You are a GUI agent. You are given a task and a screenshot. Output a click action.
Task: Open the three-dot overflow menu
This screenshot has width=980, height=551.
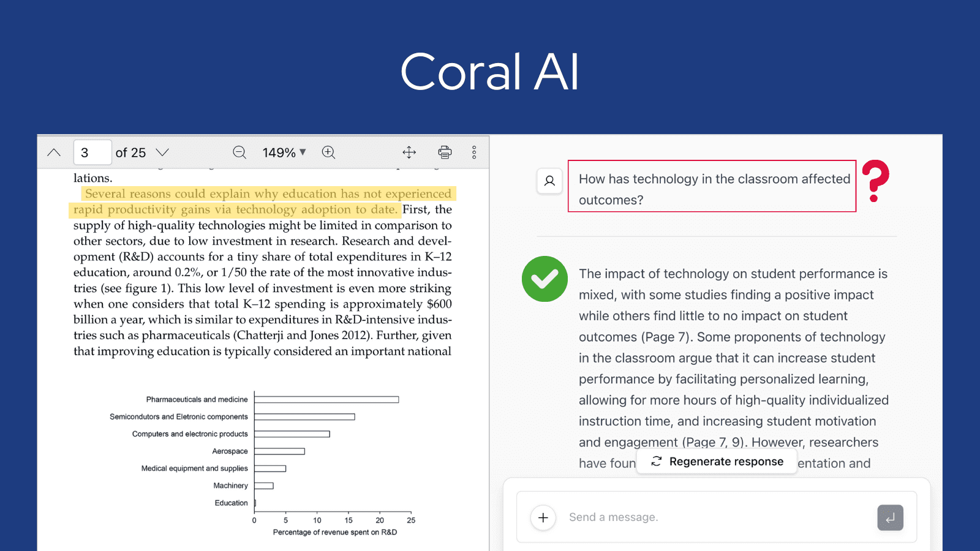pyautogui.click(x=474, y=152)
